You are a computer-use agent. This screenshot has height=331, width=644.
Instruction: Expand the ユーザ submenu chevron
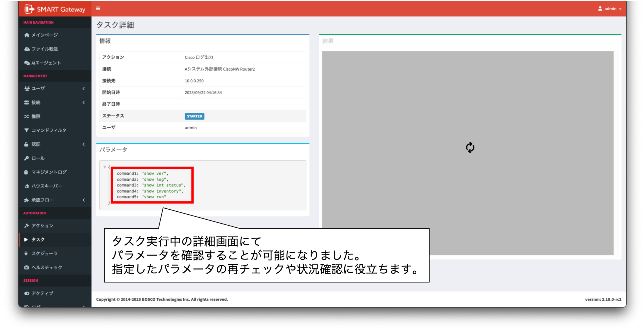(x=84, y=88)
